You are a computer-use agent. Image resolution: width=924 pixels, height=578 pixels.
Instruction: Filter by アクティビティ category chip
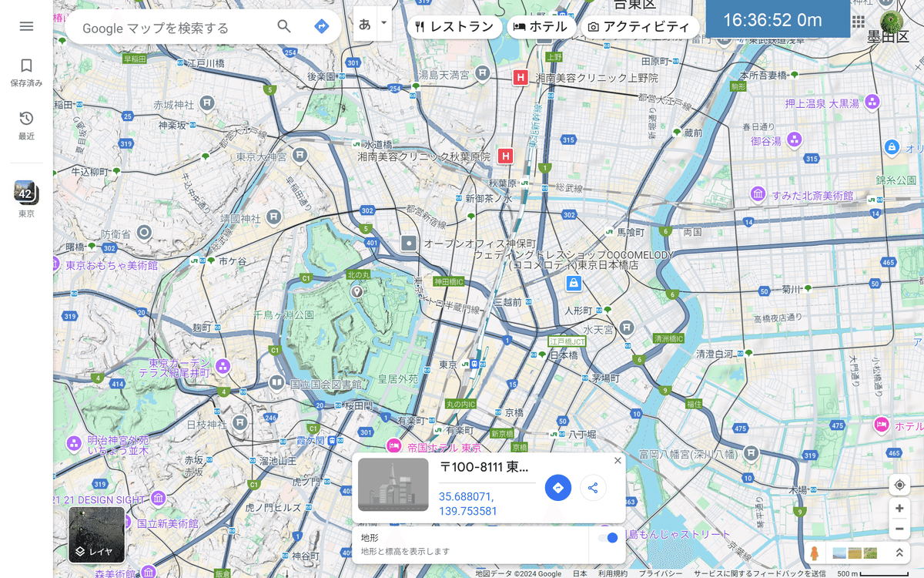pyautogui.click(x=639, y=27)
